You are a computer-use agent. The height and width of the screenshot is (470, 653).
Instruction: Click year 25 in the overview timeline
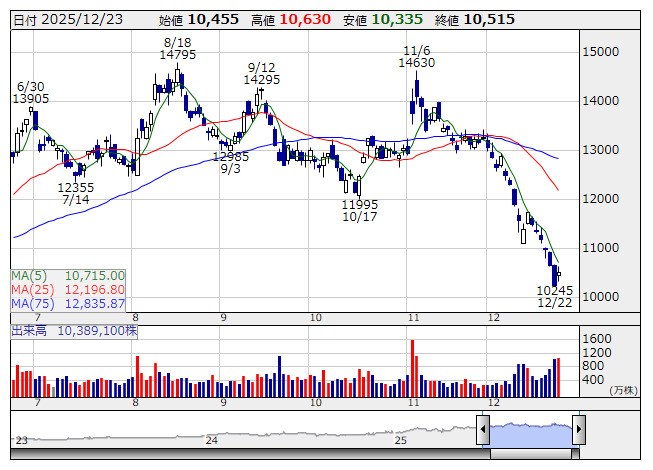[x=400, y=440]
